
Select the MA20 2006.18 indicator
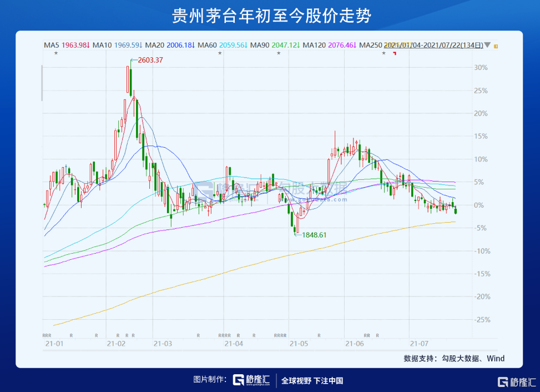click(x=170, y=45)
